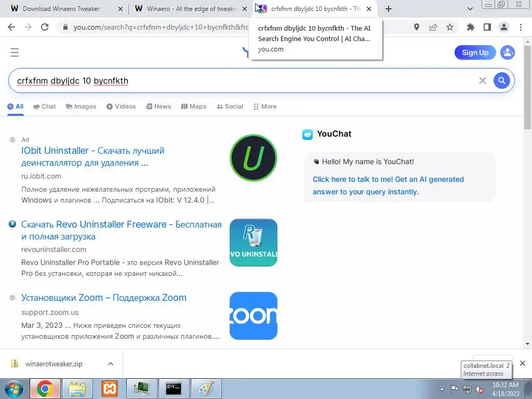Switch to Social search tab

point(230,107)
